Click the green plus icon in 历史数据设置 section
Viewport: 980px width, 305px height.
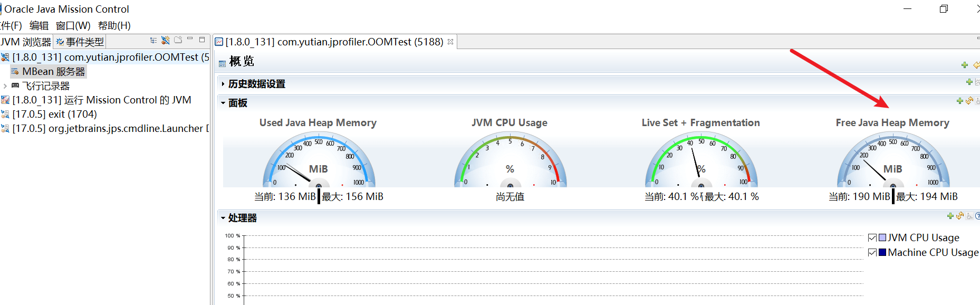pos(969,82)
